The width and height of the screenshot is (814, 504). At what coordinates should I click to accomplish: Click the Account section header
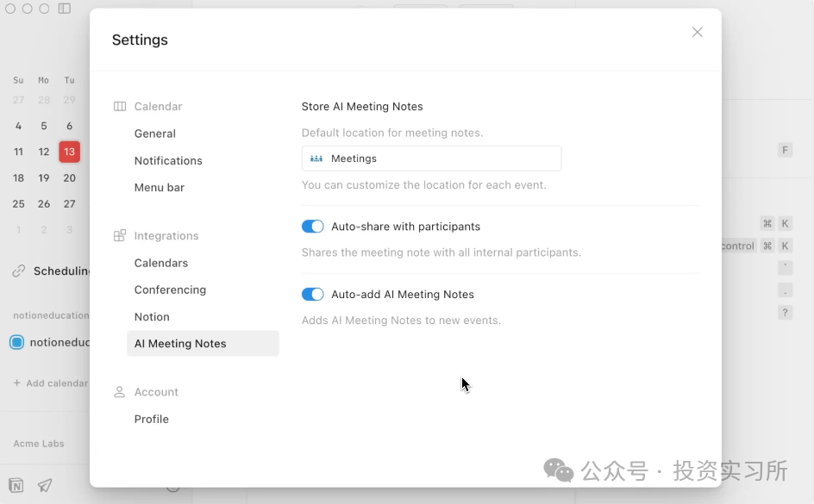[156, 392]
